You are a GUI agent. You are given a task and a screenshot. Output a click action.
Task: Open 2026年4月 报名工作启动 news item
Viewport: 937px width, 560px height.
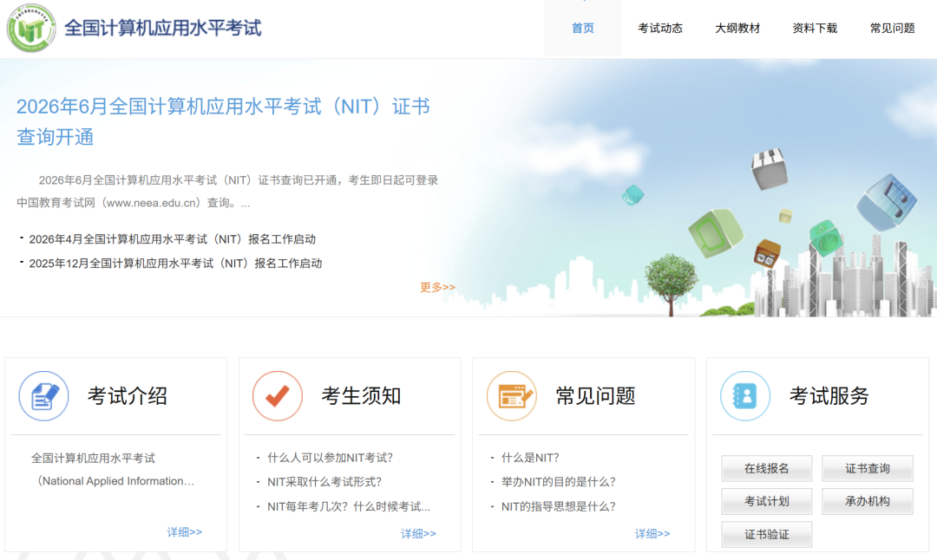[172, 239]
